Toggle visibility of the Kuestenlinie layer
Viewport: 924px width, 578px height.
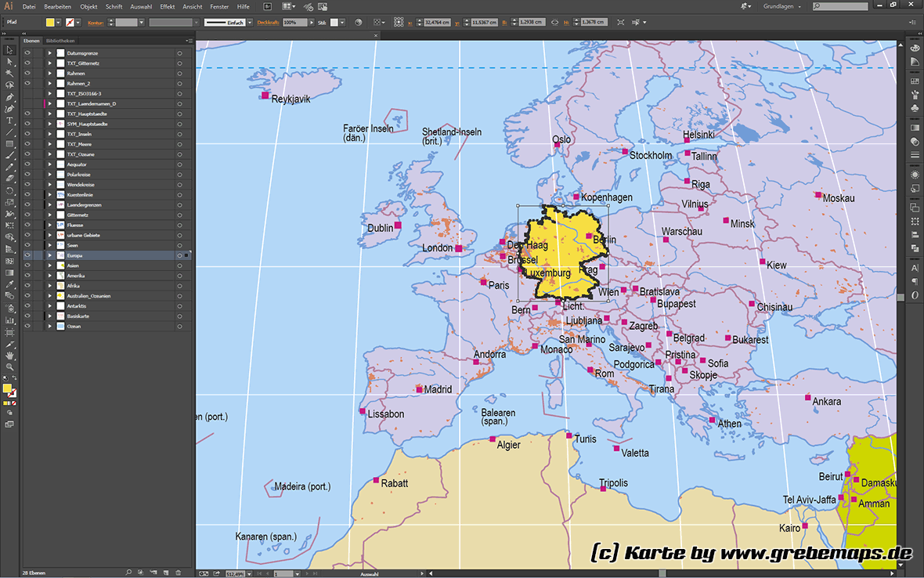point(27,194)
